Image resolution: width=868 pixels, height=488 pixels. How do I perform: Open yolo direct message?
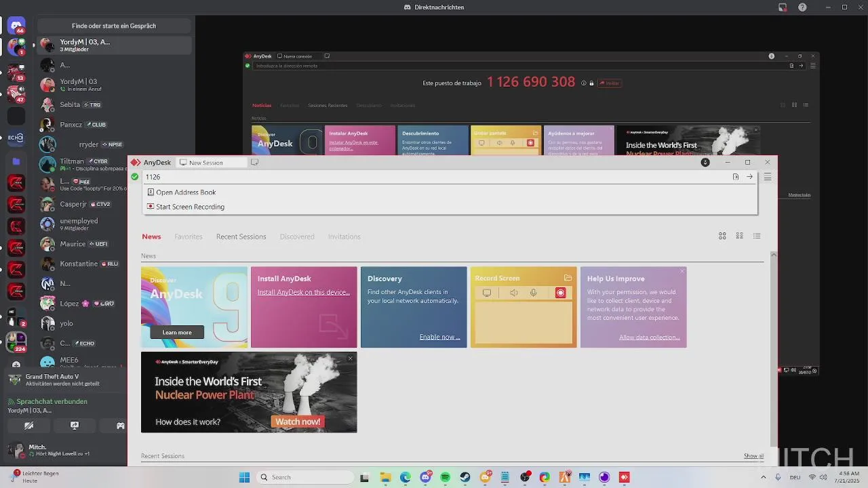point(83,323)
